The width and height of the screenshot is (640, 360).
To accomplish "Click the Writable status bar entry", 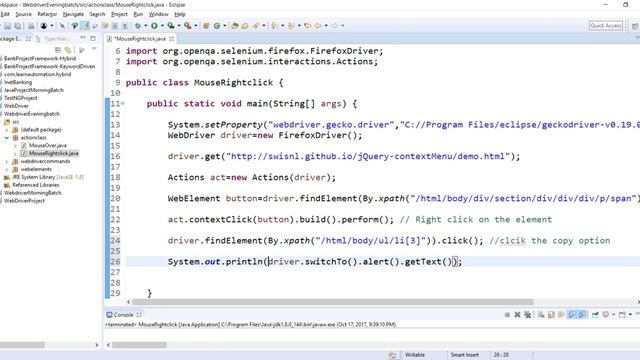I will [x=415, y=355].
